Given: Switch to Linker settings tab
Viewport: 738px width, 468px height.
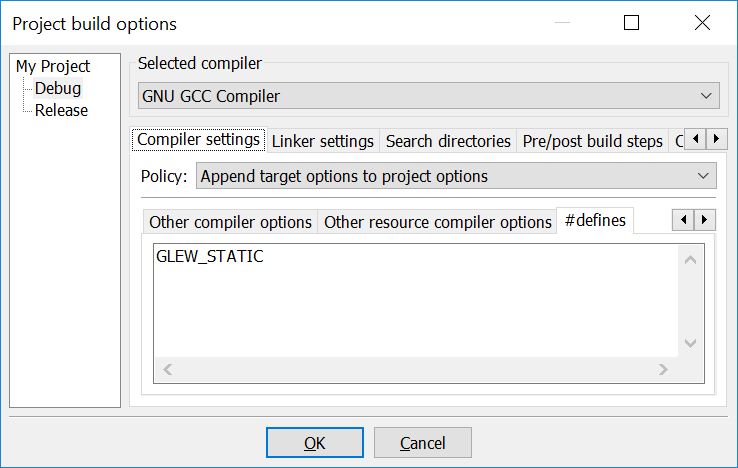Looking at the screenshot, I should 322,141.
